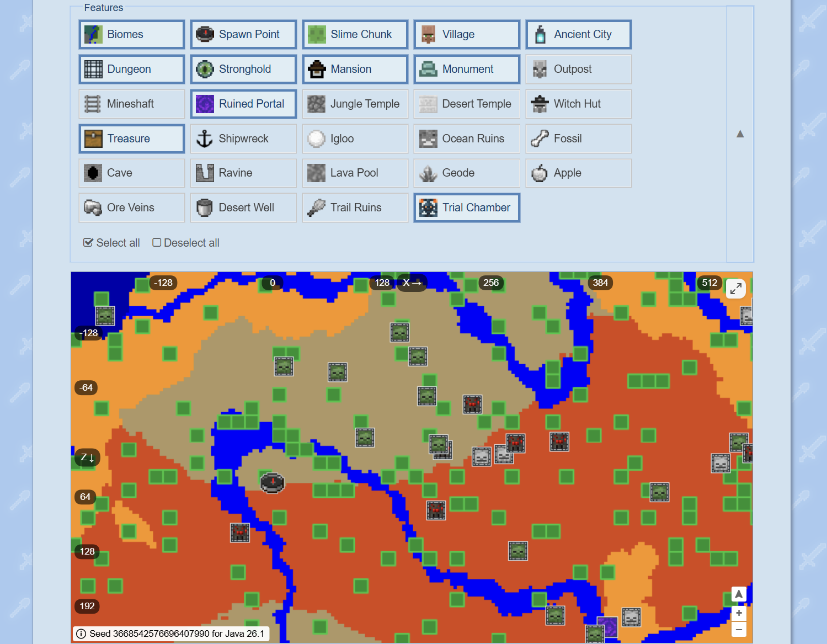Click the Z axis direction label

pos(87,457)
